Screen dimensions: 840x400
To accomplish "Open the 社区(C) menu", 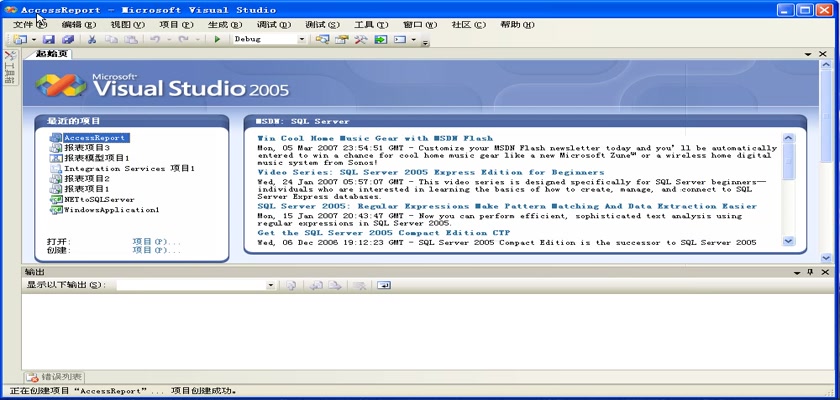I will pyautogui.click(x=469, y=25).
